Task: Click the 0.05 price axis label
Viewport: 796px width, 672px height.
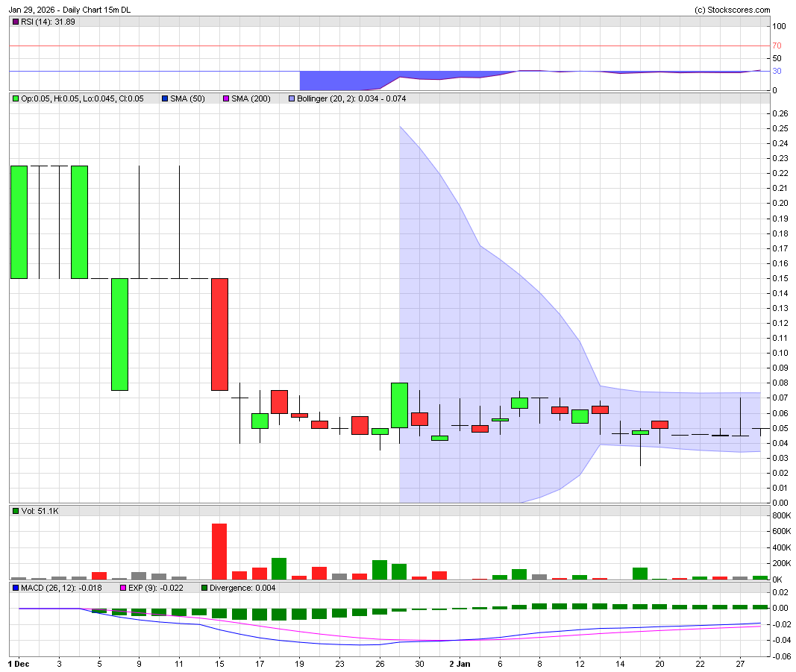Action: (x=780, y=428)
